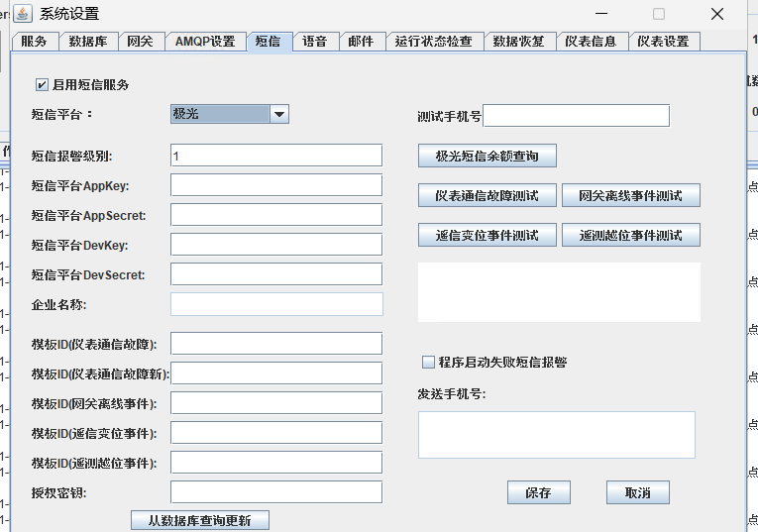The image size is (758, 532).
Task: Click the Java icon in title bar
Action: (x=21, y=14)
